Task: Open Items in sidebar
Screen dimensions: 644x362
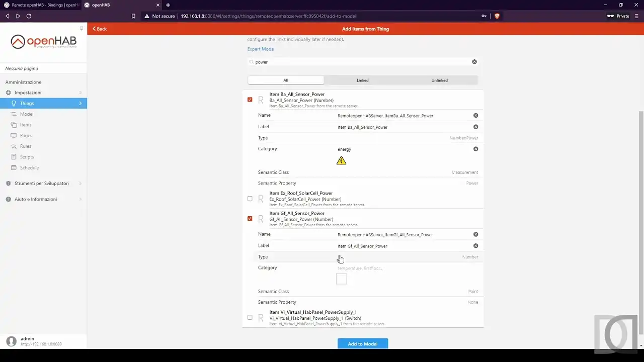Action: pyautogui.click(x=43, y=125)
